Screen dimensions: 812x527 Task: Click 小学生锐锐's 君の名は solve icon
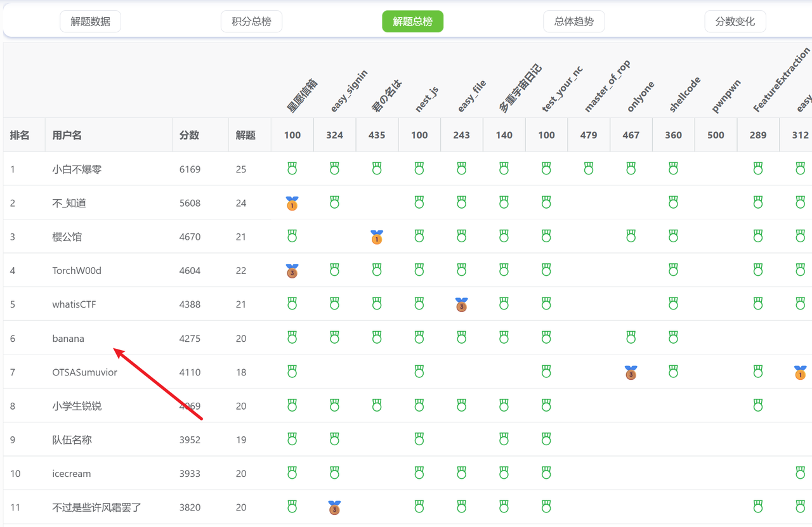377,405
